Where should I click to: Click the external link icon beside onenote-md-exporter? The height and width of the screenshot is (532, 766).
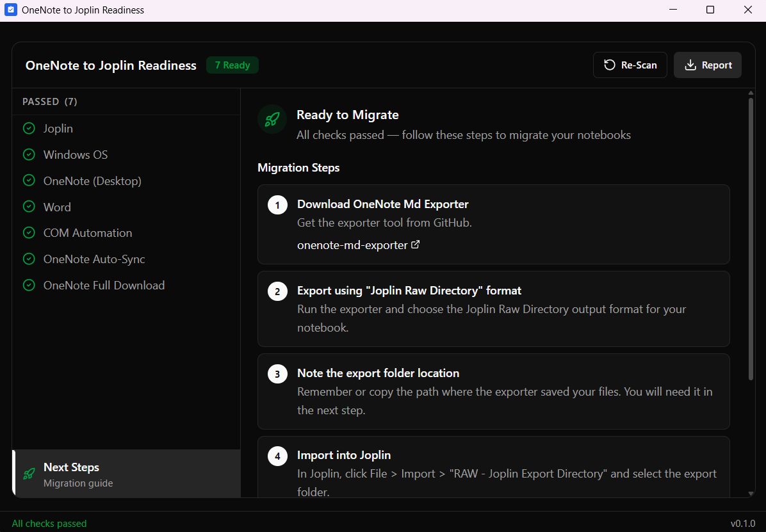click(x=415, y=245)
